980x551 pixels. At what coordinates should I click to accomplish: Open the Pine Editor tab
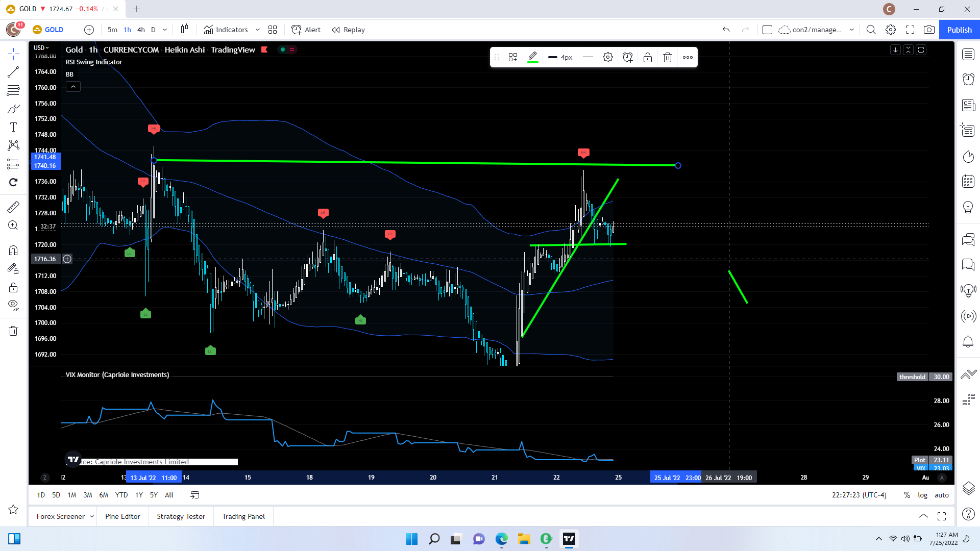tap(122, 516)
